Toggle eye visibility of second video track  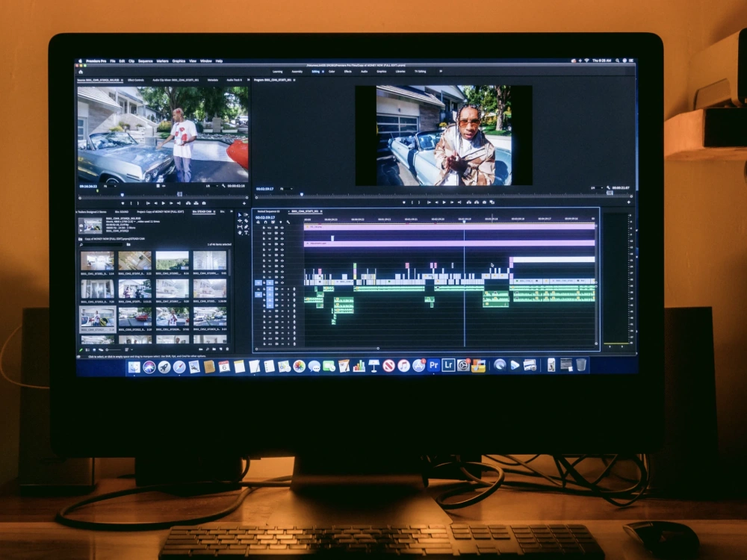[x=282, y=233]
